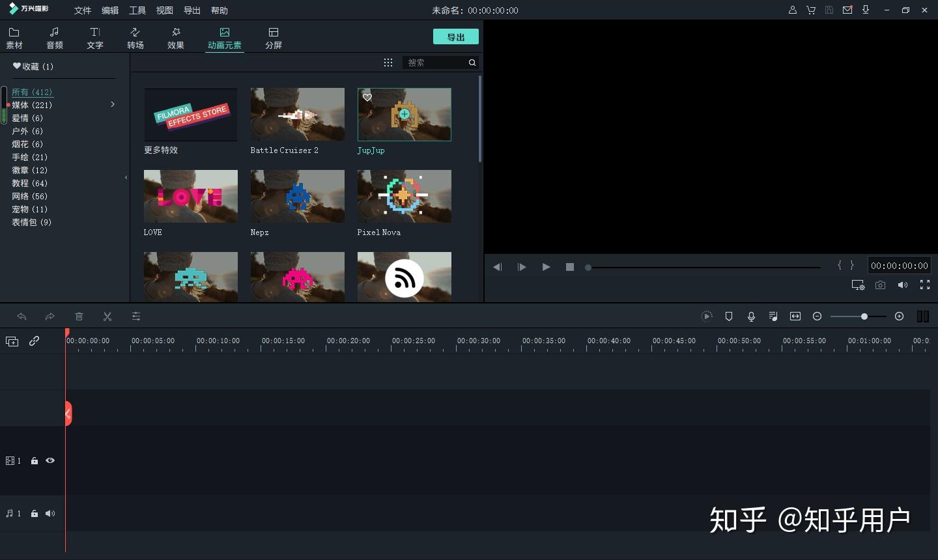Add a marker to timeline
The width and height of the screenshot is (938, 560).
point(729,316)
